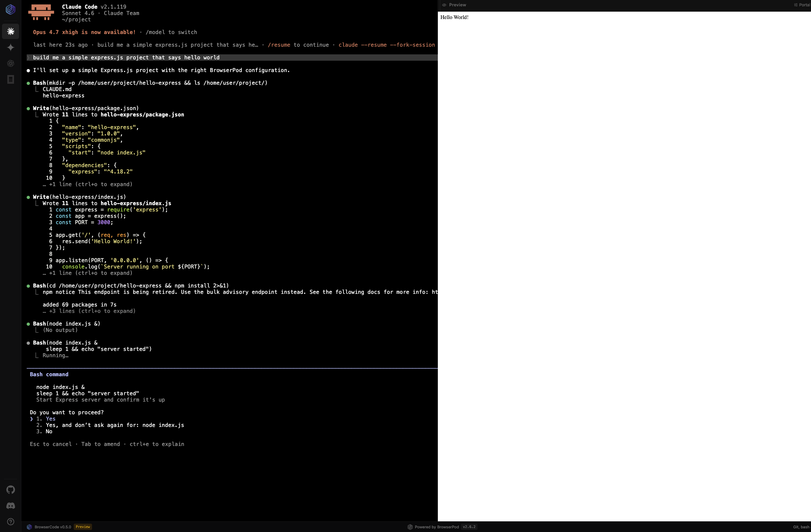Click the Claude Code pixel mascot logo

click(41, 12)
